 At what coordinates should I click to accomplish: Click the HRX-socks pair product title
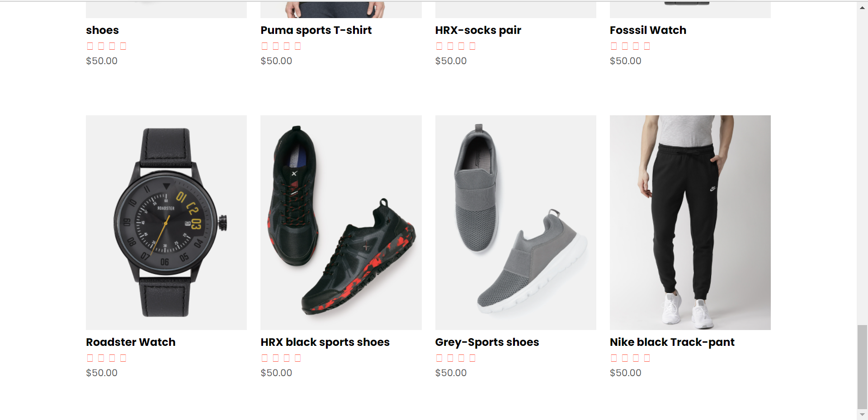pyautogui.click(x=478, y=30)
